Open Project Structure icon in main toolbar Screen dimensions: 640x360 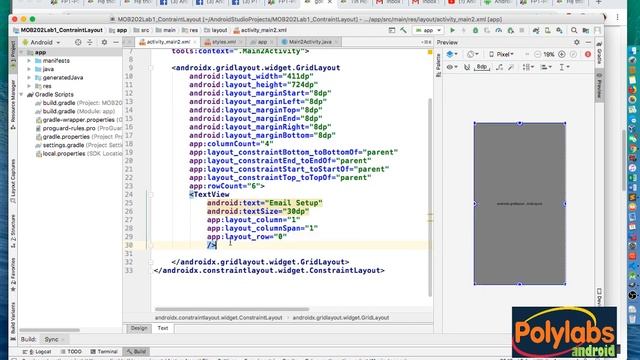586,30
